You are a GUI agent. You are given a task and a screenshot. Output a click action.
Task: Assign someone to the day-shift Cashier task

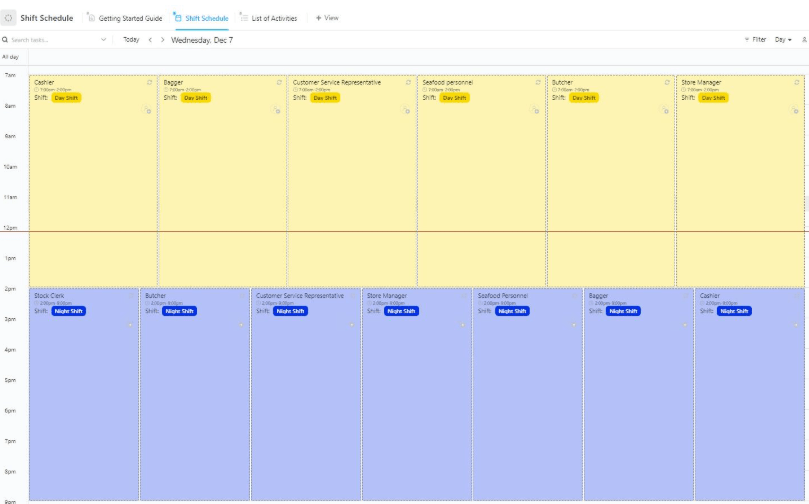147,109
